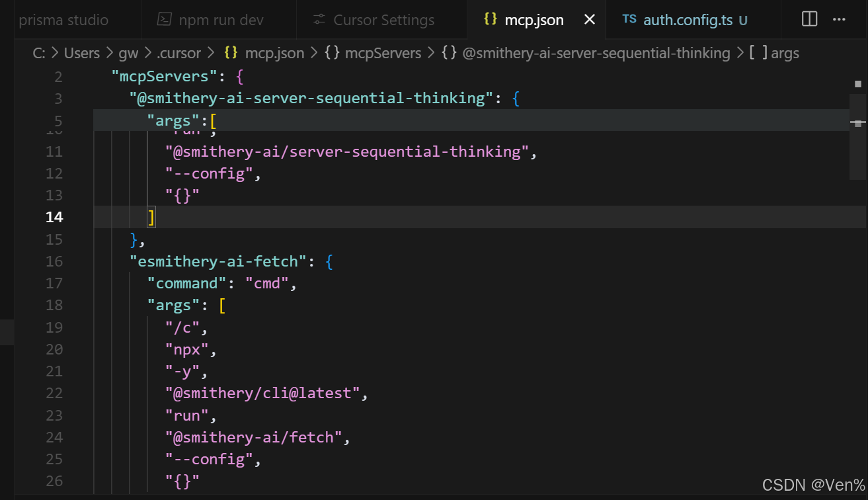Viewport: 868px width, 500px height.
Task: Select the mcp.json editor tab
Action: click(x=534, y=20)
